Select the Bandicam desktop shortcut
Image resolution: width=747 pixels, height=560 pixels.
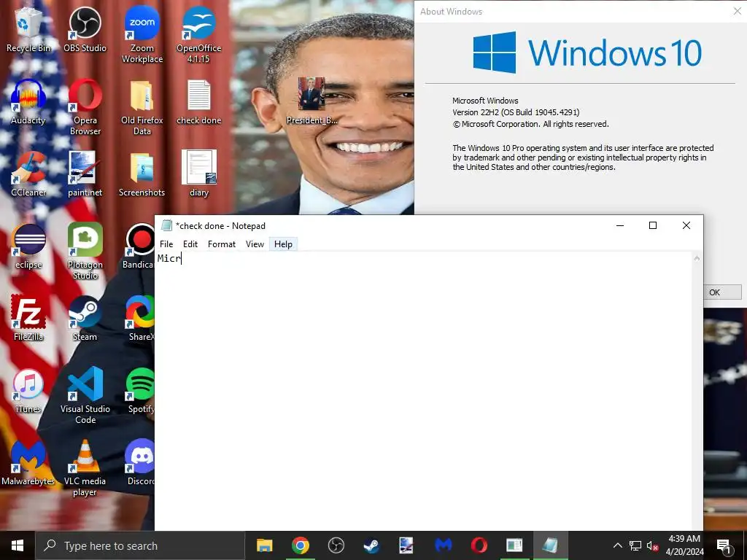click(139, 246)
